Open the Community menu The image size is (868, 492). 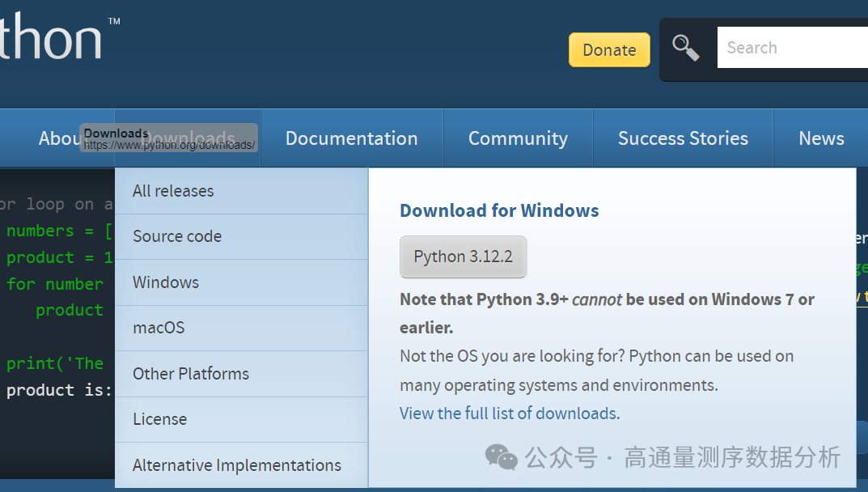point(519,138)
